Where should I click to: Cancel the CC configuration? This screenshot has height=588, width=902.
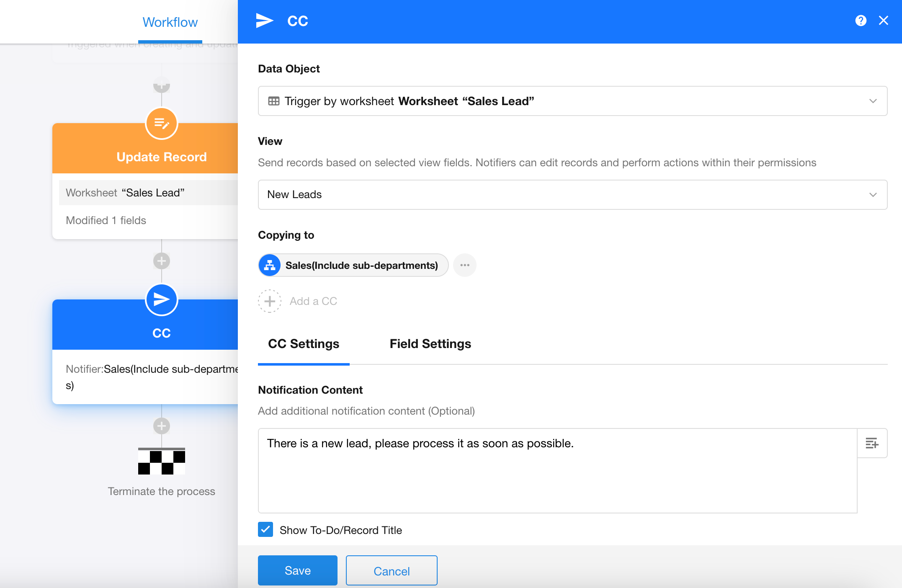(392, 571)
